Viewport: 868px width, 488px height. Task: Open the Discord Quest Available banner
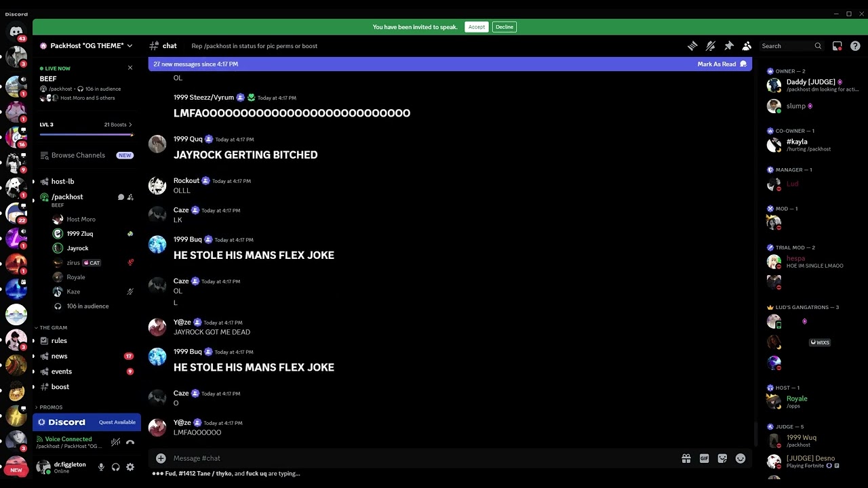pos(87,422)
